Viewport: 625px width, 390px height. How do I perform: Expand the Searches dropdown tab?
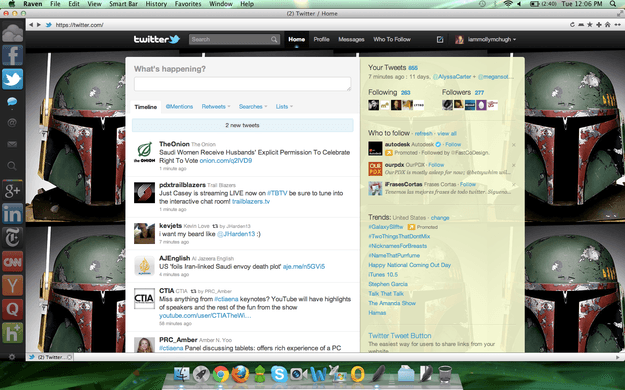pyautogui.click(x=253, y=106)
